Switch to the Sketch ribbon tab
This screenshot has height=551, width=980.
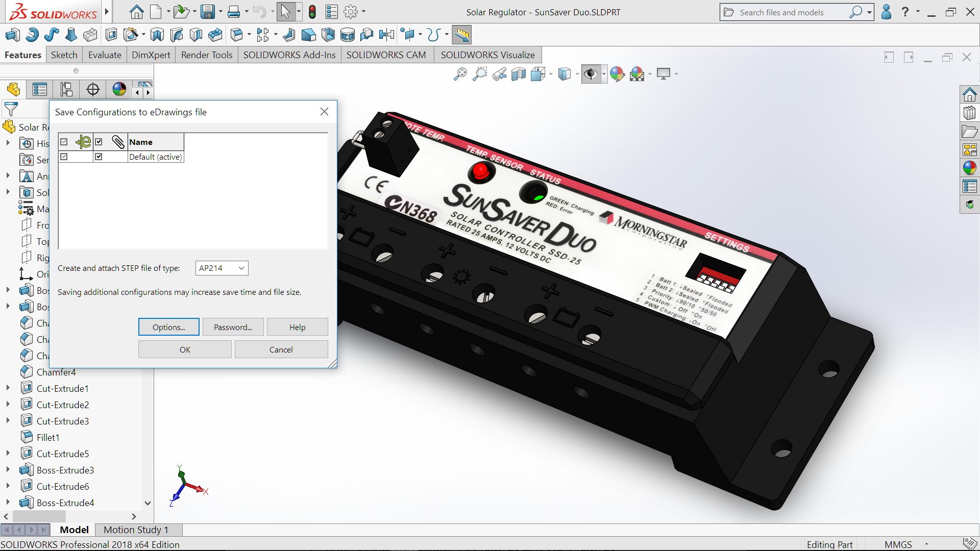tap(64, 55)
